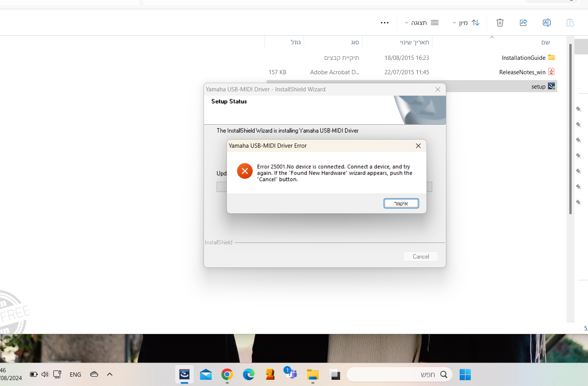Viewport: 588px width, 386px height.
Task: Switch the ENG input language
Action: pyautogui.click(x=75, y=375)
